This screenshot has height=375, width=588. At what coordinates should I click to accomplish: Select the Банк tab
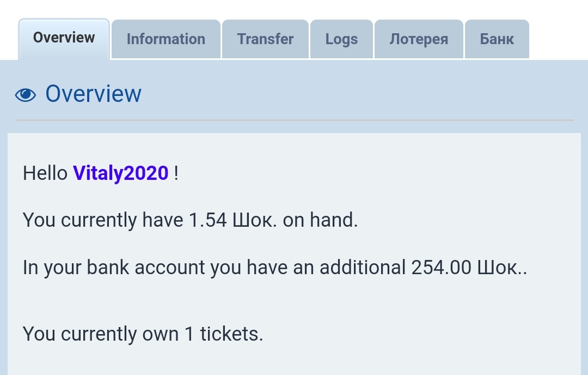click(497, 39)
